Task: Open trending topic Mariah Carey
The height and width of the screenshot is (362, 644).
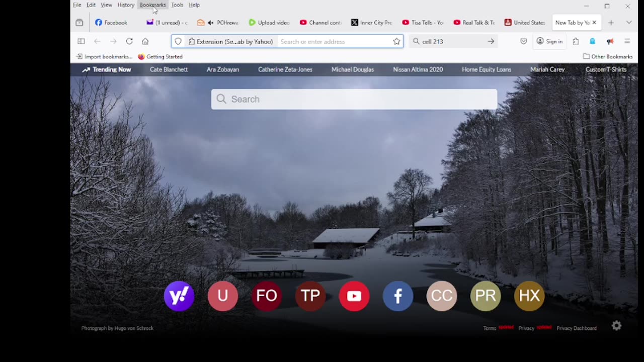Action: (x=547, y=69)
